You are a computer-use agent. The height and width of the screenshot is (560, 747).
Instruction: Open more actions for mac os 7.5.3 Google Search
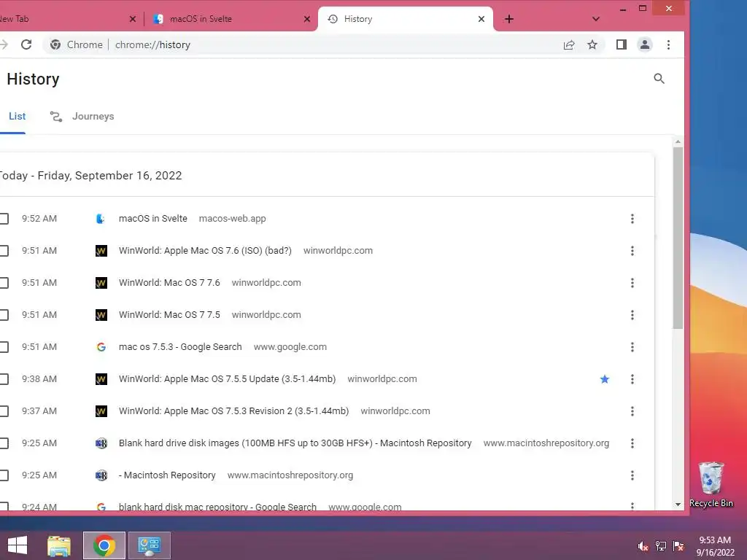(x=632, y=346)
